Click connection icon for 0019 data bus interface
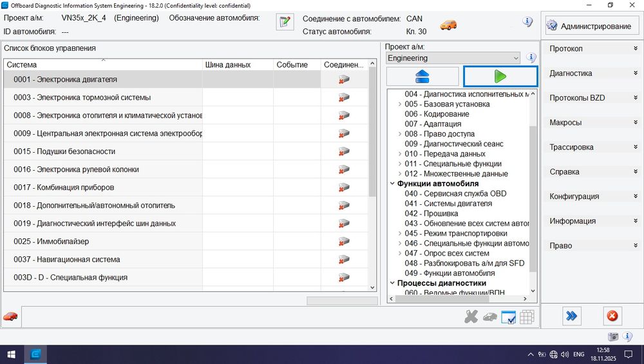The image size is (644, 364). (x=344, y=224)
